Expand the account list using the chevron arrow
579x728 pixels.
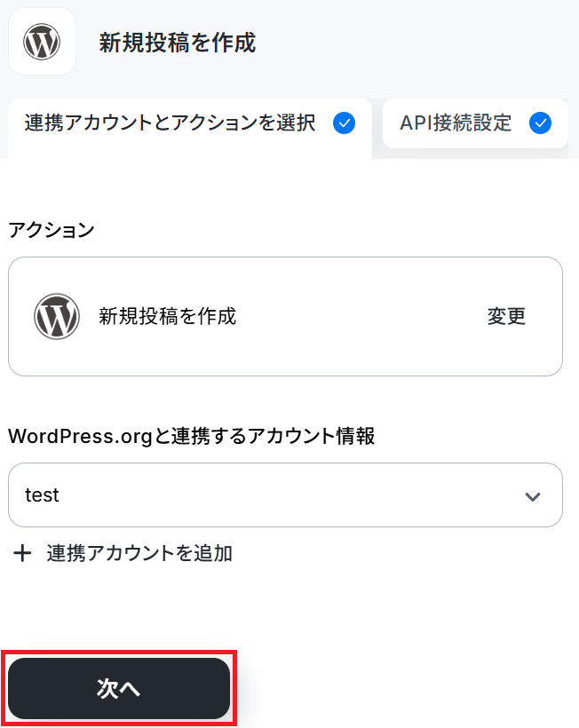[533, 496]
